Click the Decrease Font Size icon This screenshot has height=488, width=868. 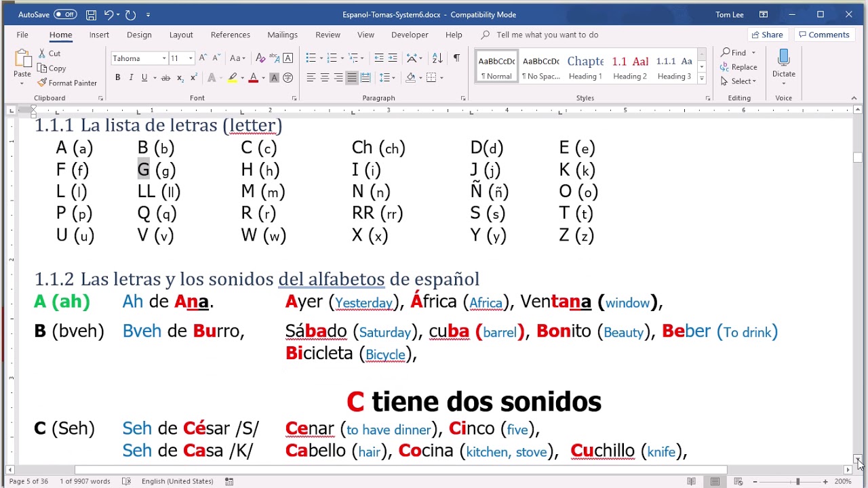[216, 58]
